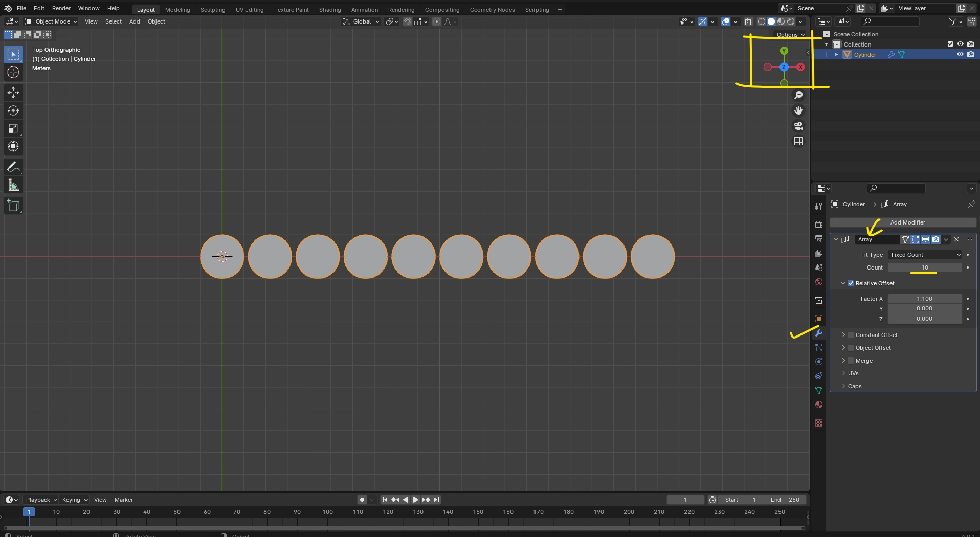Viewport: 980px width, 537px height.
Task: Select the Annotate tool
Action: click(13, 166)
